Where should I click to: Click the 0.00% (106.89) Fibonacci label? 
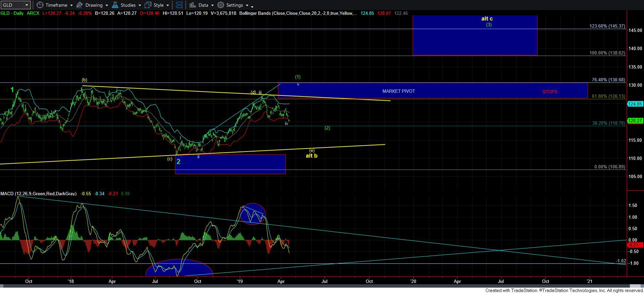pos(610,167)
